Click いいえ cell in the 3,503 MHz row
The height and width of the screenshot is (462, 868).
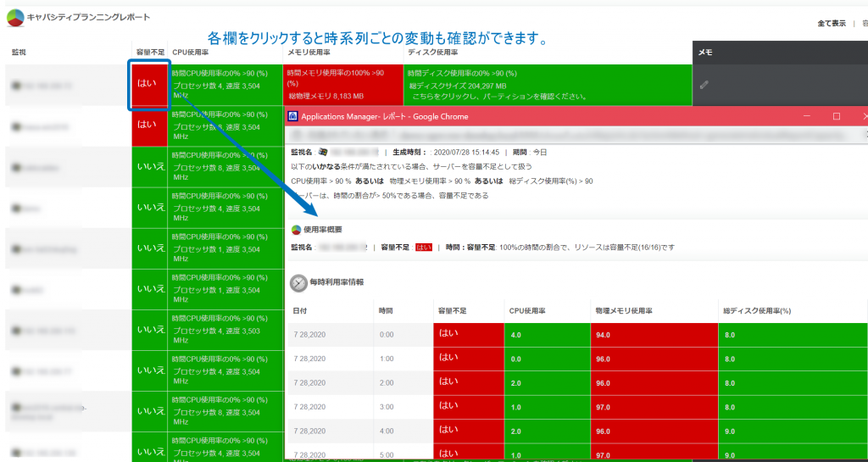click(x=149, y=331)
